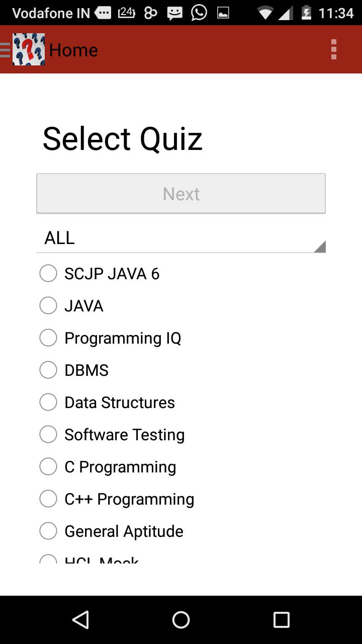362x644 pixels.
Task: Choose the Programming IQ radio option
Action: click(x=48, y=338)
